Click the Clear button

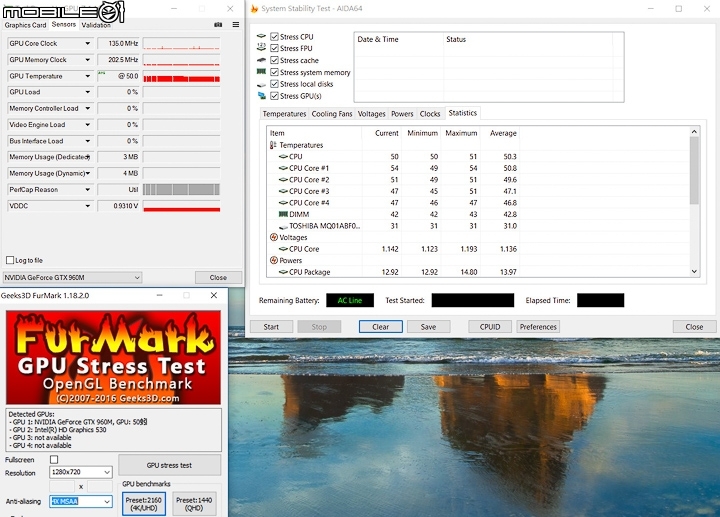[x=381, y=327]
